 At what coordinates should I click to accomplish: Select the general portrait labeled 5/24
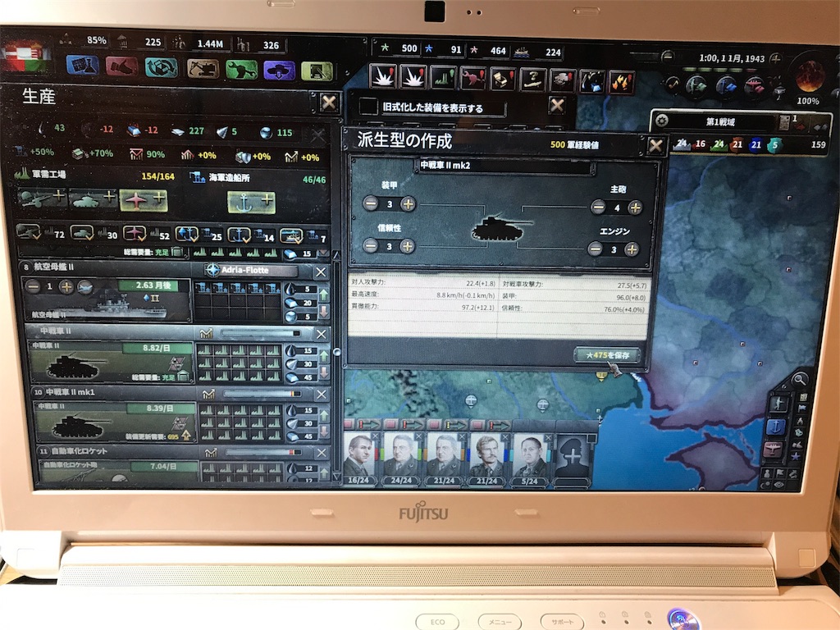(529, 458)
